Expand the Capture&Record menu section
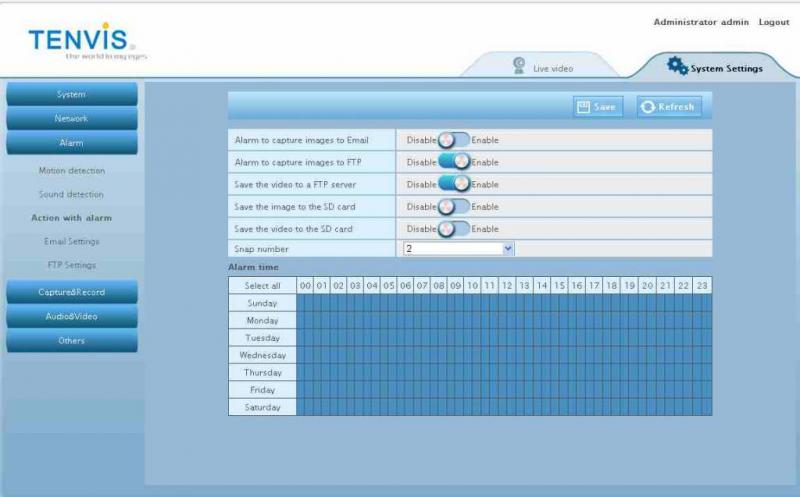800x497 pixels. [x=72, y=292]
